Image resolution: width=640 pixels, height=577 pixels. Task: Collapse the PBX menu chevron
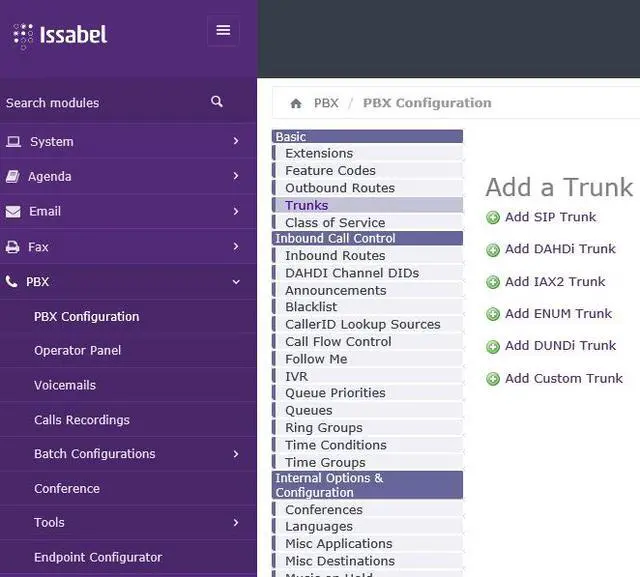click(236, 282)
